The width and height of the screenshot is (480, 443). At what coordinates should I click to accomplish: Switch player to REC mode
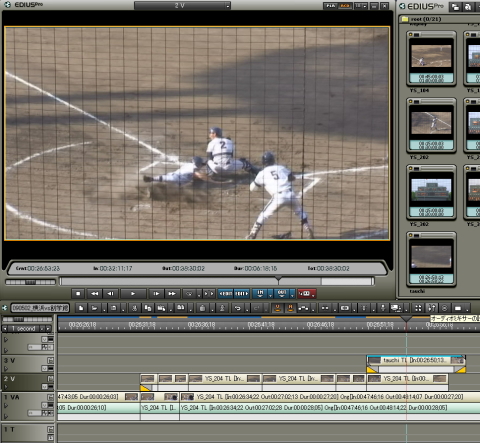(345, 6)
